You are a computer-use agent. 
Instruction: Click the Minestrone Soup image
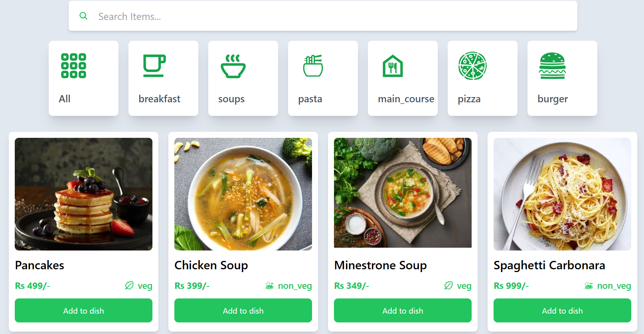click(403, 193)
